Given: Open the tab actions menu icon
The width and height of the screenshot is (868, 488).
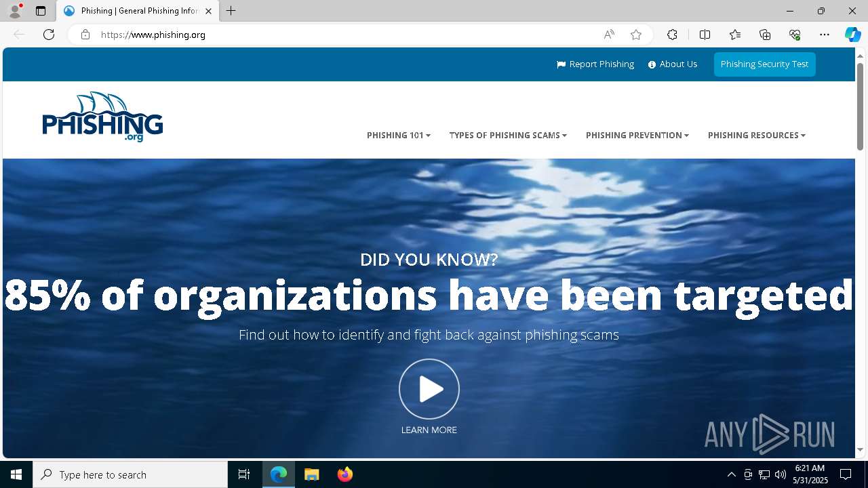Looking at the screenshot, I should click(41, 11).
